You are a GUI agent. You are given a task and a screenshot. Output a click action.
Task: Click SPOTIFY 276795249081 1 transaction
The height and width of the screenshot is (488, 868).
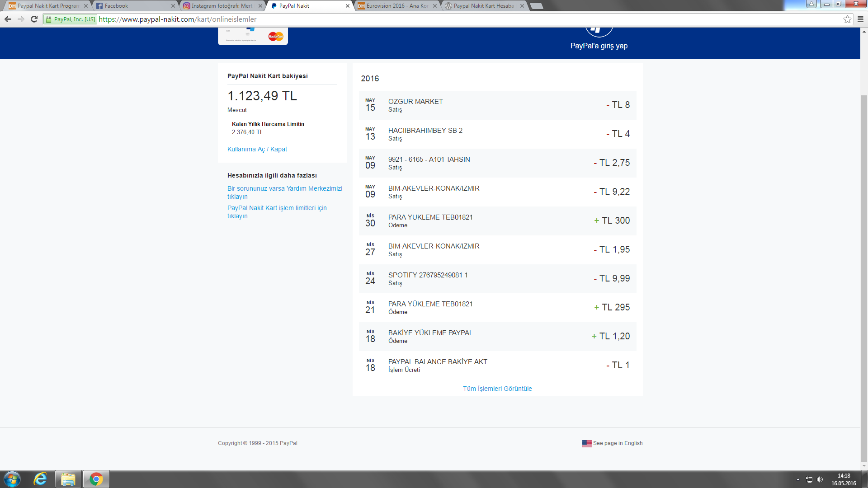tap(497, 279)
